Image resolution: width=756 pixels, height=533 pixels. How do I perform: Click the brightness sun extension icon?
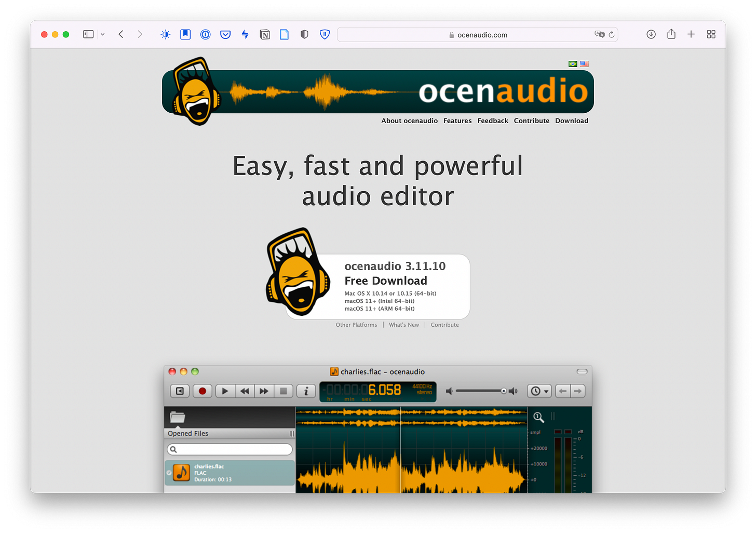click(165, 34)
